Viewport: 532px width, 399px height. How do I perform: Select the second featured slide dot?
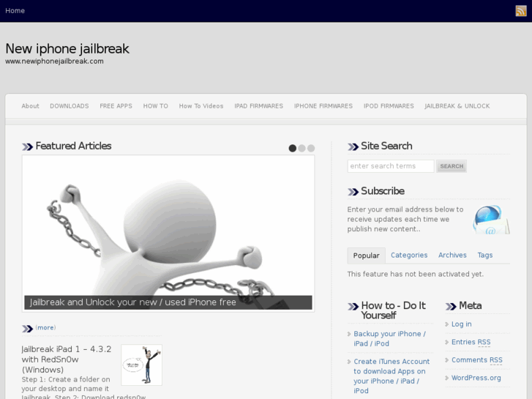(301, 149)
